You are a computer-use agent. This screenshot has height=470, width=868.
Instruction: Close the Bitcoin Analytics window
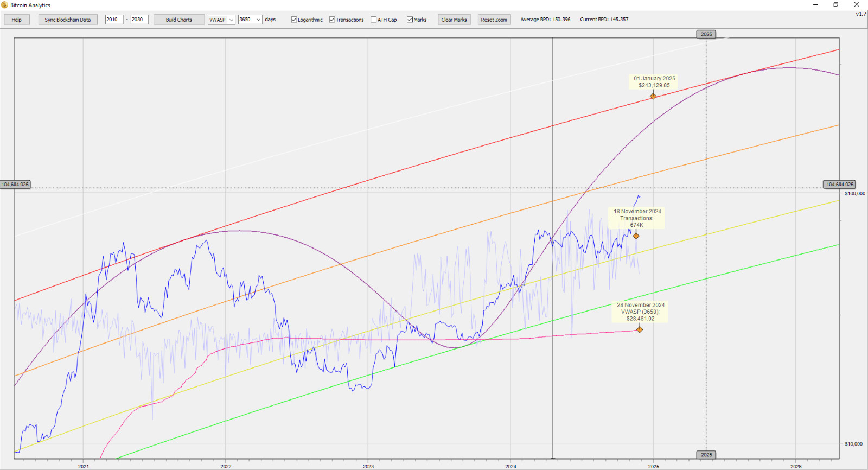click(x=857, y=5)
